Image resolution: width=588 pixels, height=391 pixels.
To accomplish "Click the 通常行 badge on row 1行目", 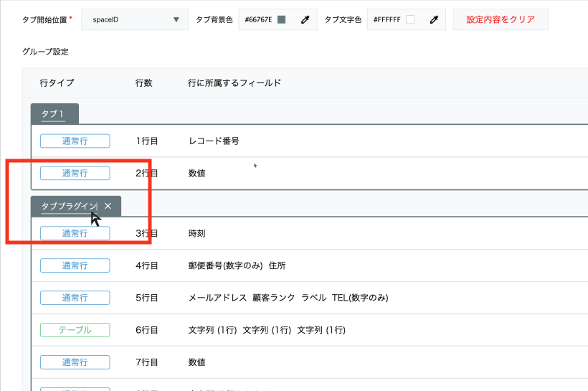I will [75, 141].
